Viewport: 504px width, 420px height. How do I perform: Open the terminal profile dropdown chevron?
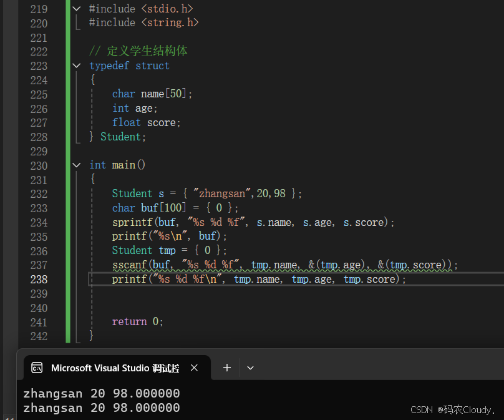click(250, 368)
